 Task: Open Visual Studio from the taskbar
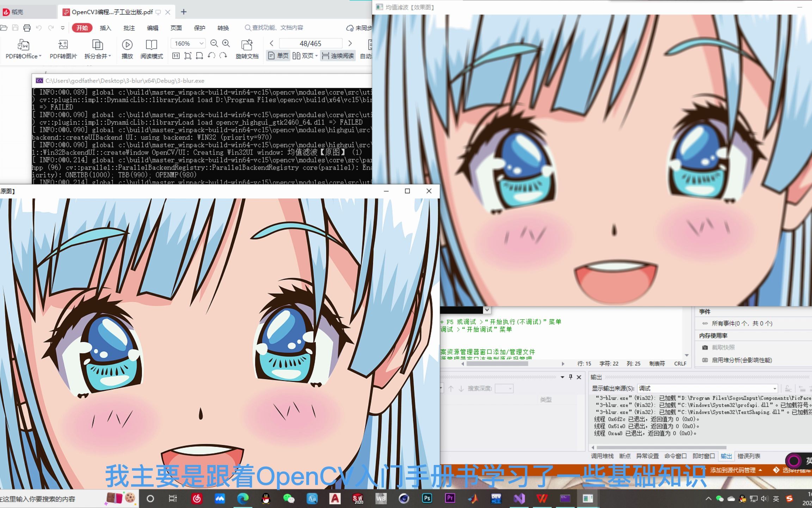(x=519, y=498)
